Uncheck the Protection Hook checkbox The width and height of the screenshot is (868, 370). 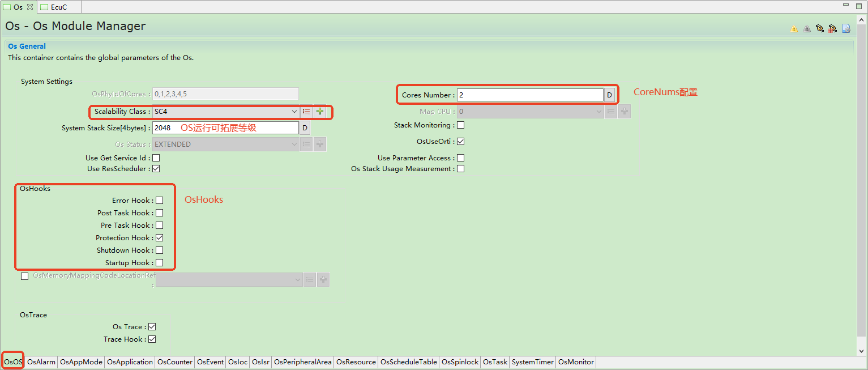(160, 238)
